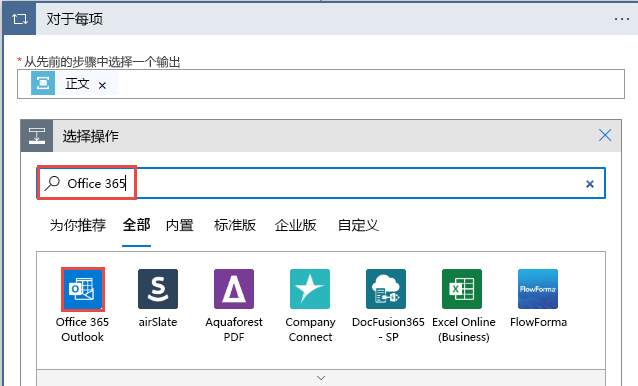Click the airSlate label text
This screenshot has height=386, width=638.
tap(158, 322)
